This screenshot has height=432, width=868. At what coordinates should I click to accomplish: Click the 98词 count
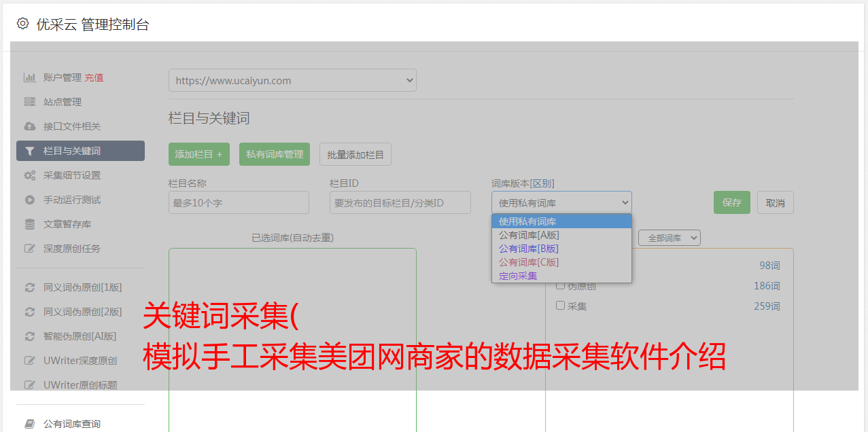coord(769,266)
